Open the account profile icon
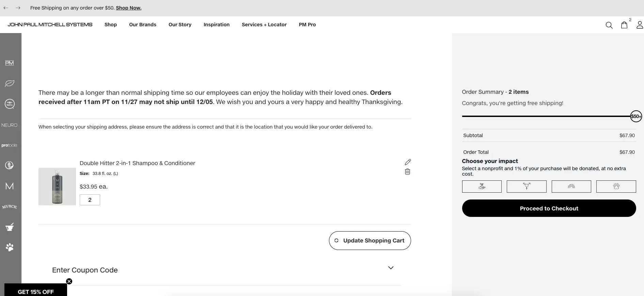Image resolution: width=644 pixels, height=296 pixels. point(640,25)
